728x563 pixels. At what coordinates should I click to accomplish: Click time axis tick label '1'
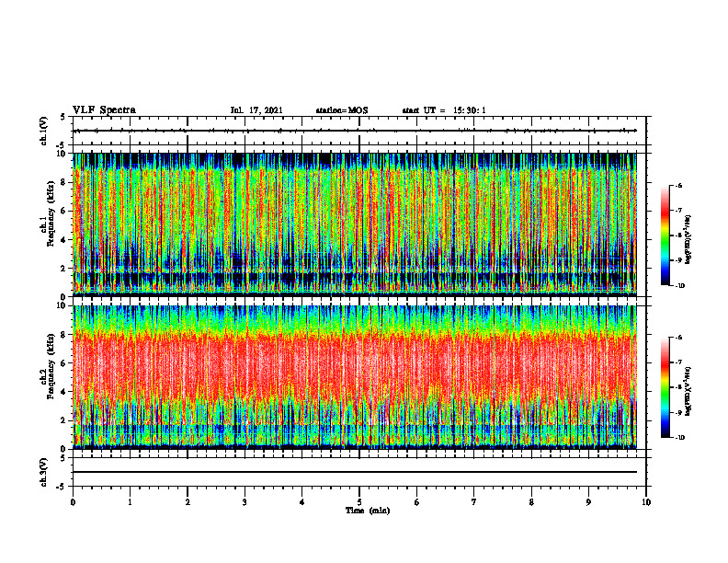(130, 502)
